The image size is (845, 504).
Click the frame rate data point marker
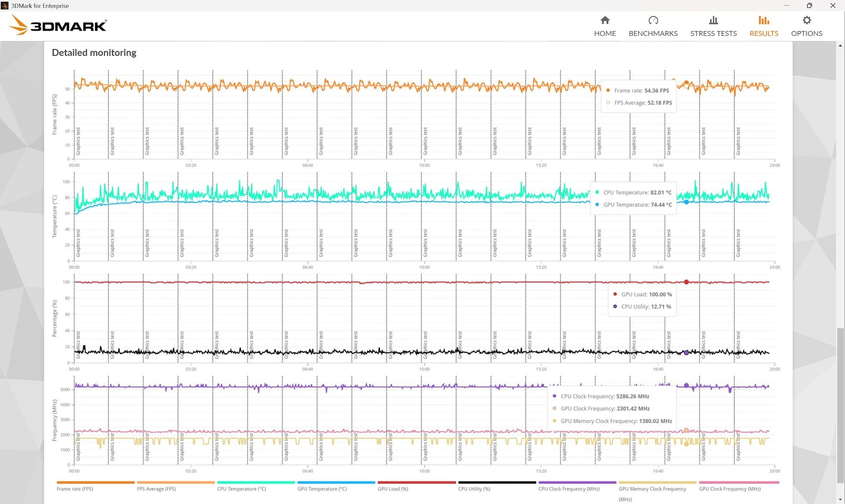(x=686, y=83)
